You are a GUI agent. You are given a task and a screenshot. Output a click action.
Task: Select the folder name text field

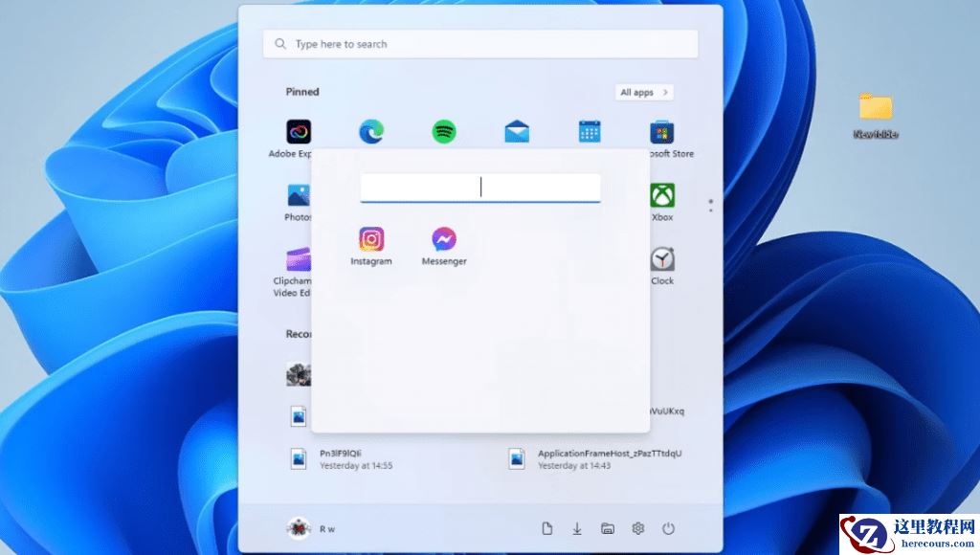tap(479, 187)
